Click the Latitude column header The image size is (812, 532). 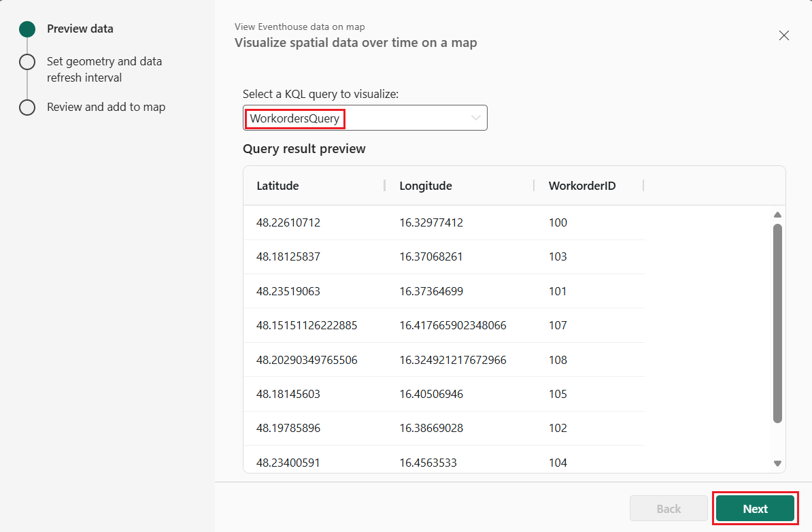277,185
